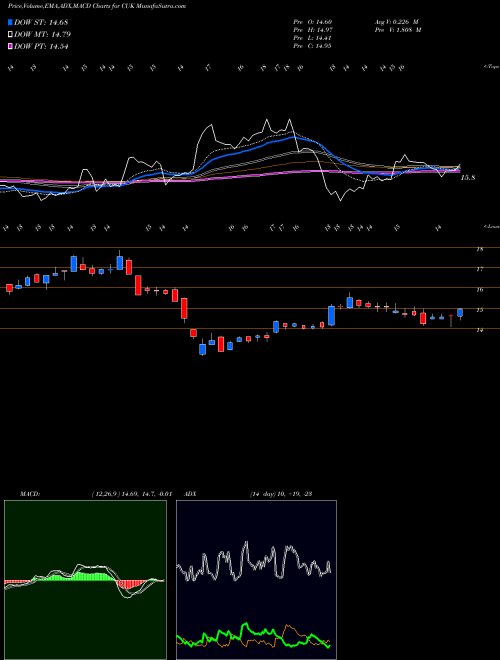Select the 'DOW MT: 14.79' legend label

[43, 35]
